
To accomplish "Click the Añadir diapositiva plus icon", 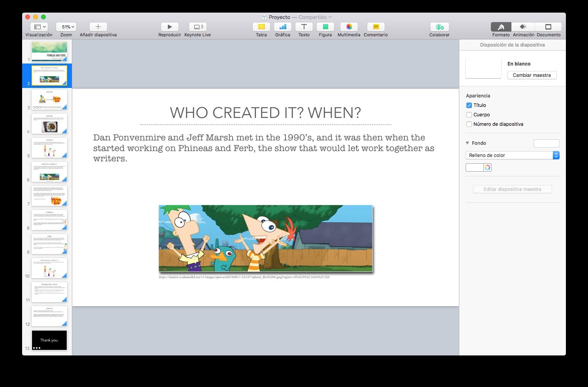I will coord(98,27).
